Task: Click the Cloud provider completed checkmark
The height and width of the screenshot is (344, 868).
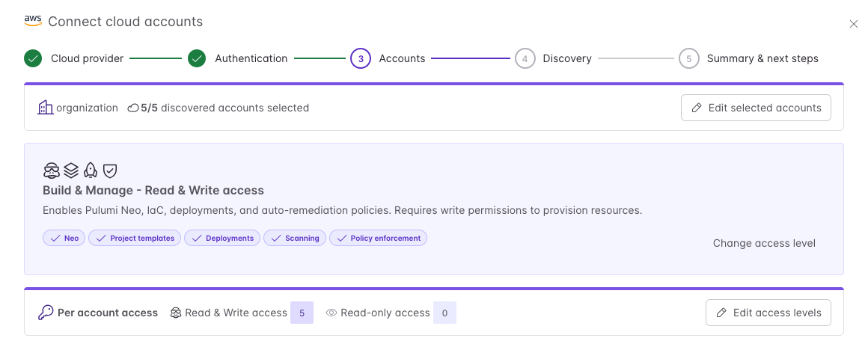Action: point(33,58)
